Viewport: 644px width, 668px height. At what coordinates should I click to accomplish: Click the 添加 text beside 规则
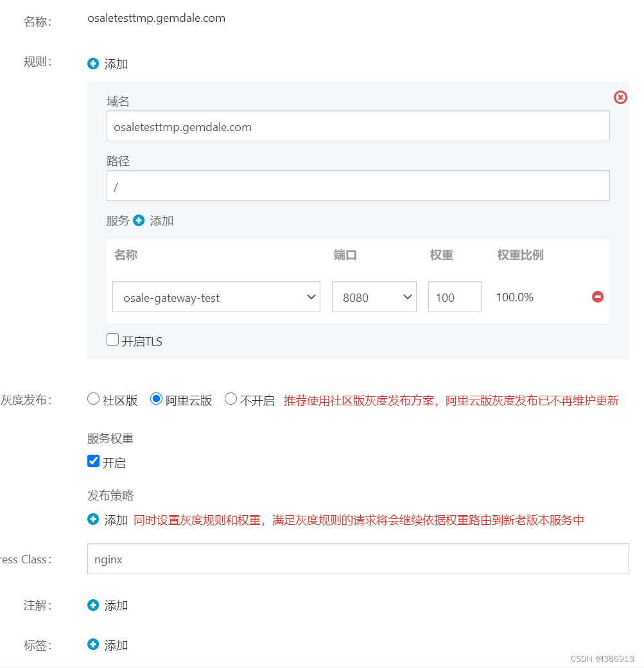116,64
